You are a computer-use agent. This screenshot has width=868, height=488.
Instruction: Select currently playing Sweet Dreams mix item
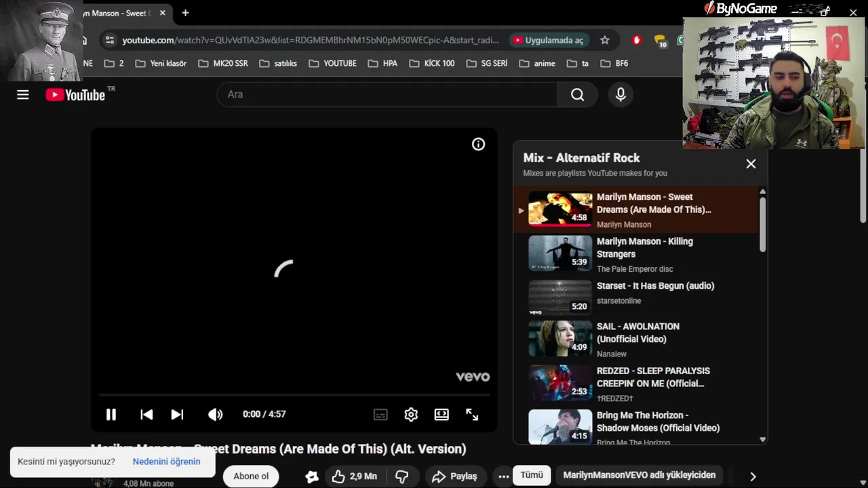click(x=635, y=210)
